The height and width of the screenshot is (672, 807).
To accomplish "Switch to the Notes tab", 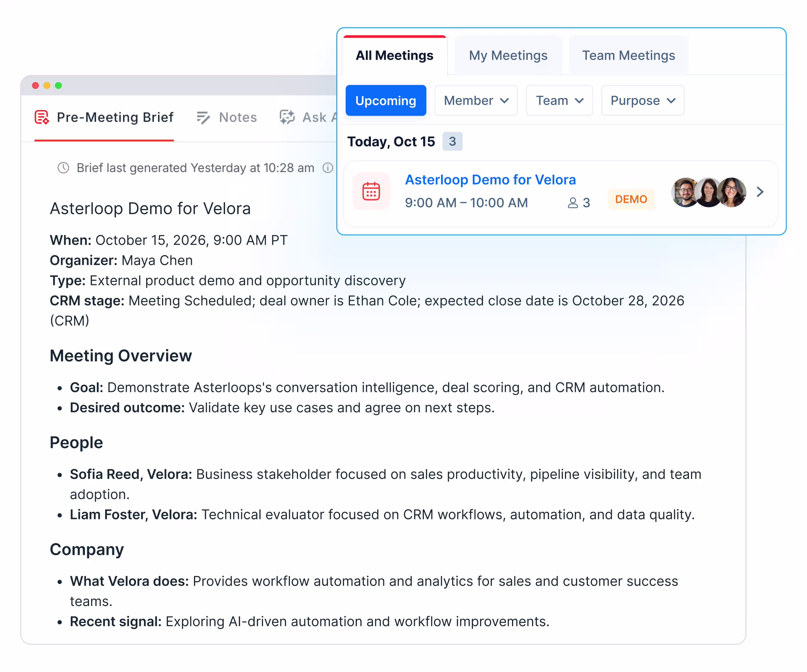I will coord(226,117).
